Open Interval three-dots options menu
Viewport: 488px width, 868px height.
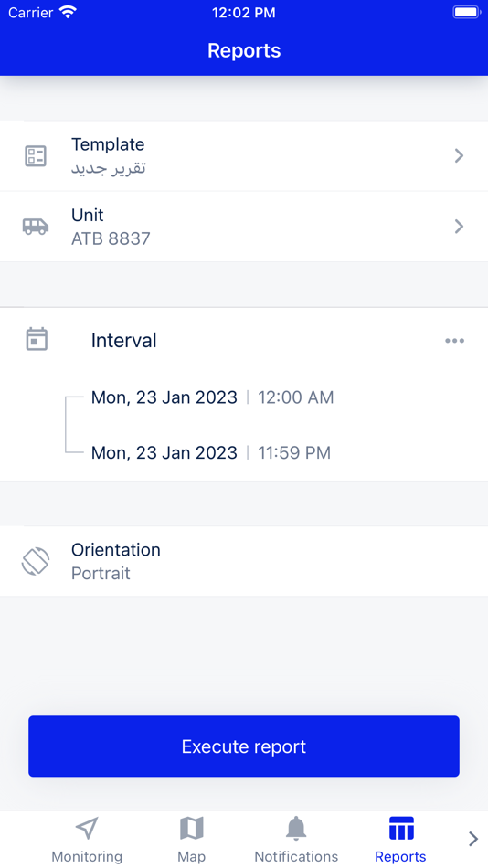click(455, 341)
